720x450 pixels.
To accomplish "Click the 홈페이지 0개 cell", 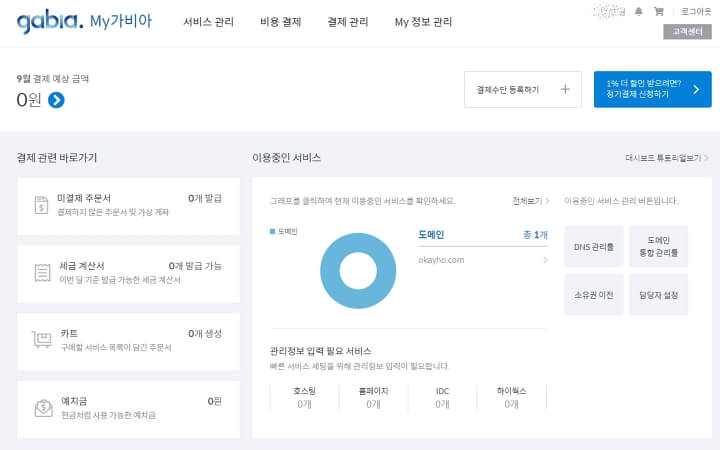I will coord(373,397).
